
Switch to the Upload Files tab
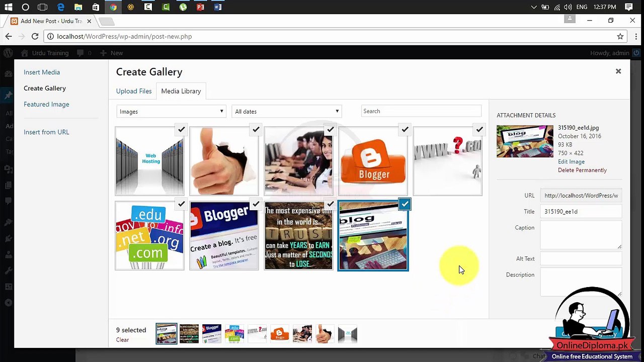click(x=134, y=91)
